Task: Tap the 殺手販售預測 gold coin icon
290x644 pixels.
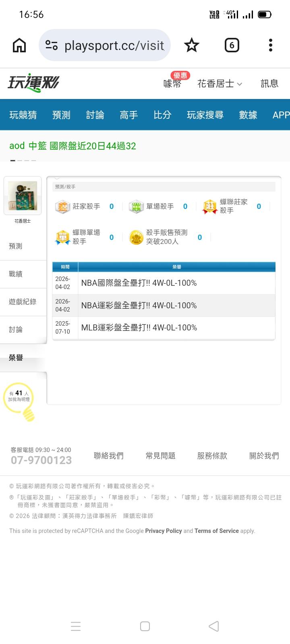Action: [136, 237]
